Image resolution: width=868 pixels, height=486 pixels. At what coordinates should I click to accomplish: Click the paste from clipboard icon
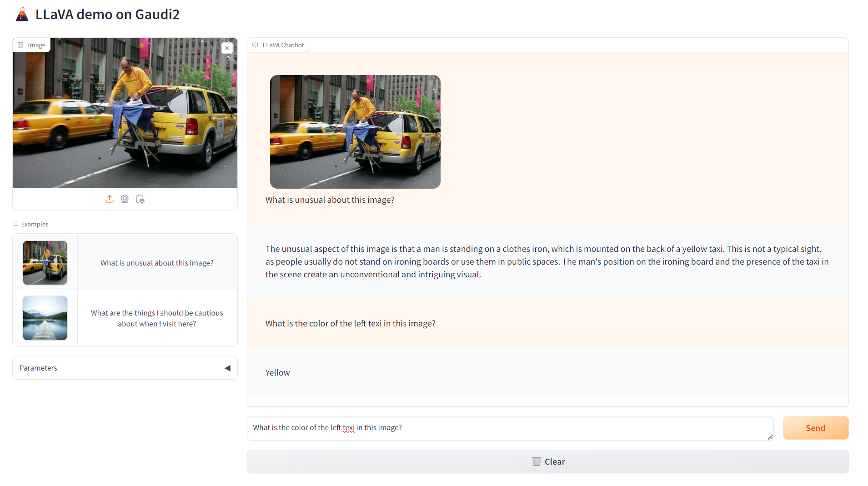140,199
